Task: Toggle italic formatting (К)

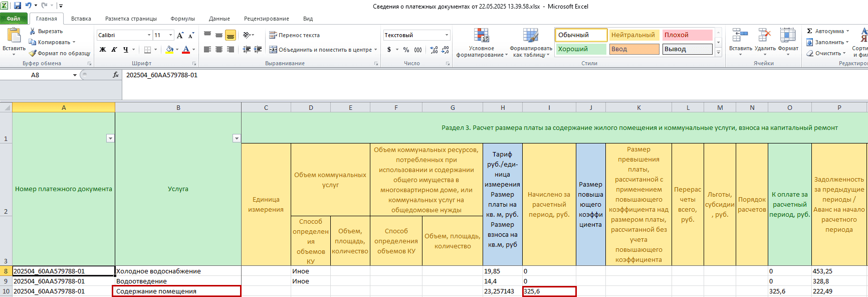Action: (114, 50)
